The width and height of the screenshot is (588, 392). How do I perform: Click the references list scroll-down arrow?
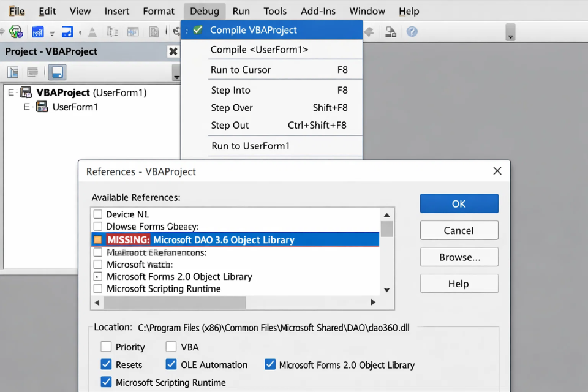[386, 290]
